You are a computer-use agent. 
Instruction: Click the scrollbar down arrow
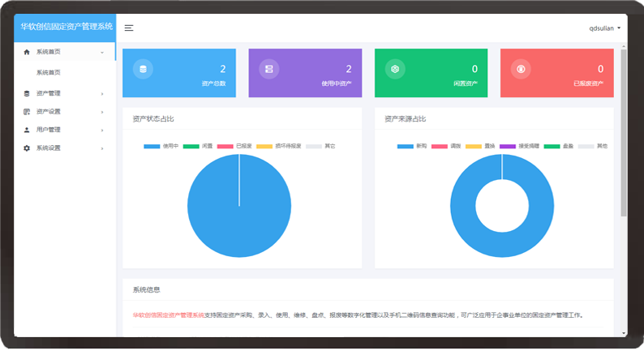click(624, 333)
